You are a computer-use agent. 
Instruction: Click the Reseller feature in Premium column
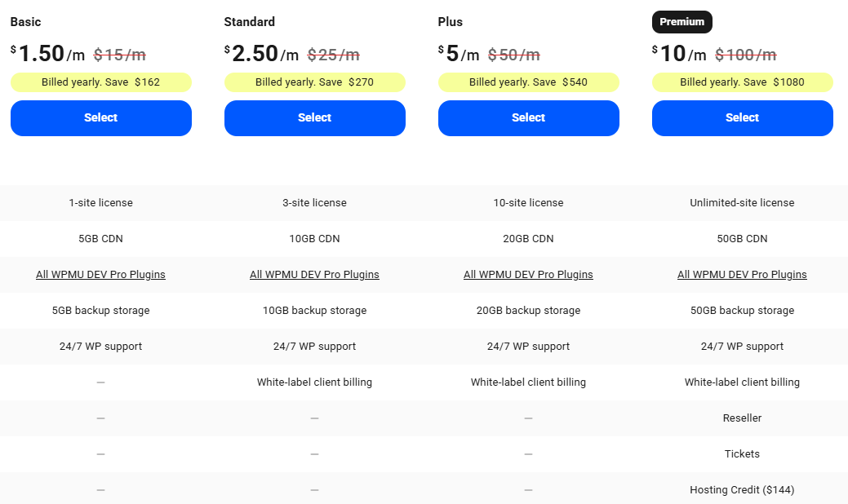click(x=742, y=418)
